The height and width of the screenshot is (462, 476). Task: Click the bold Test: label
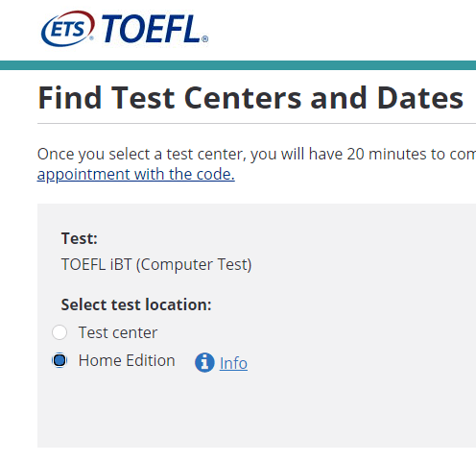pos(80,238)
